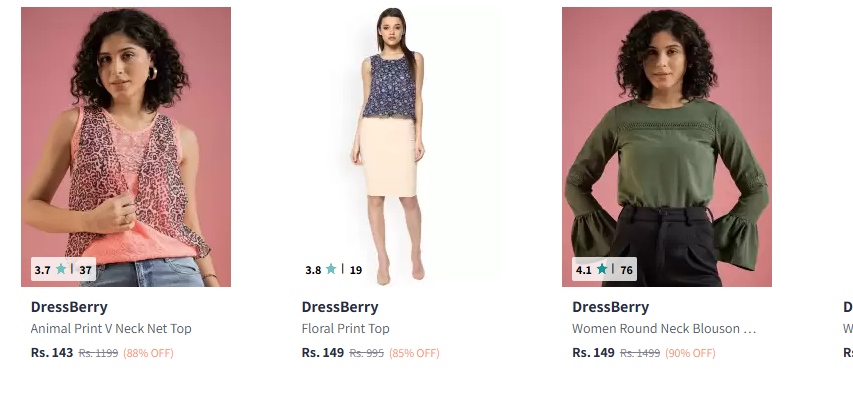
Task: Click the Animal Print V Neck Net Top title
Action: [111, 329]
